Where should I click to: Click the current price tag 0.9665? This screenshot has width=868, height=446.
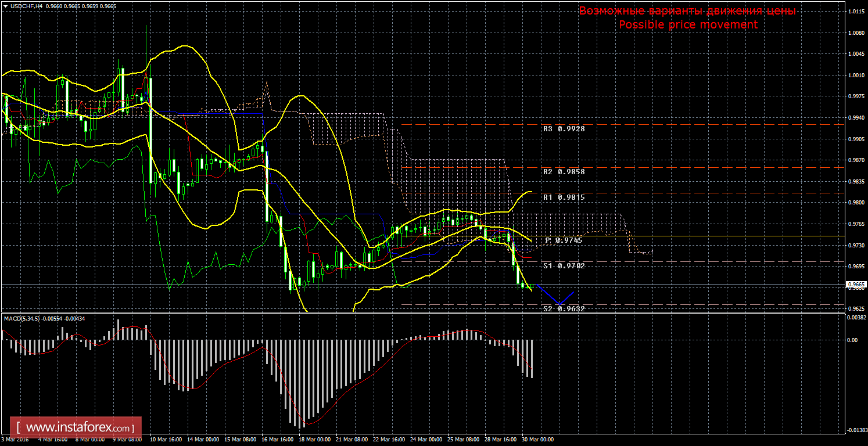(856, 285)
